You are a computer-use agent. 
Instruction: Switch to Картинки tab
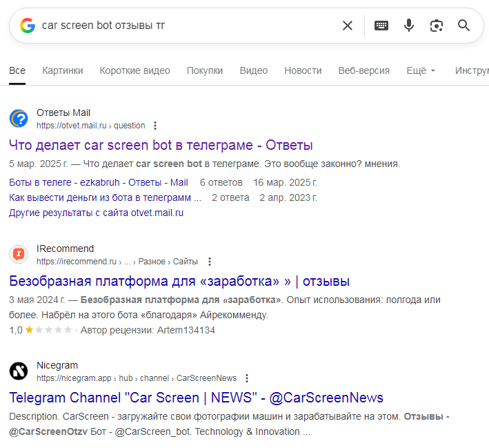tap(63, 70)
